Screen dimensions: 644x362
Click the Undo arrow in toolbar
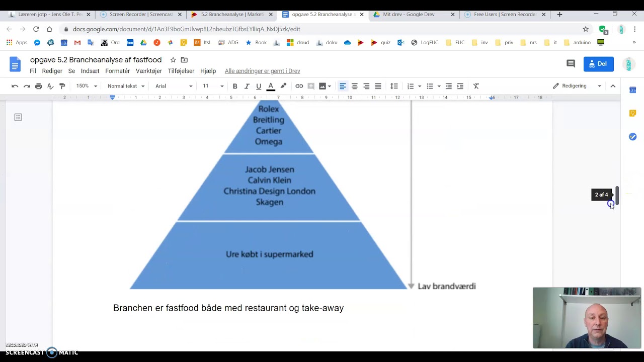point(15,86)
